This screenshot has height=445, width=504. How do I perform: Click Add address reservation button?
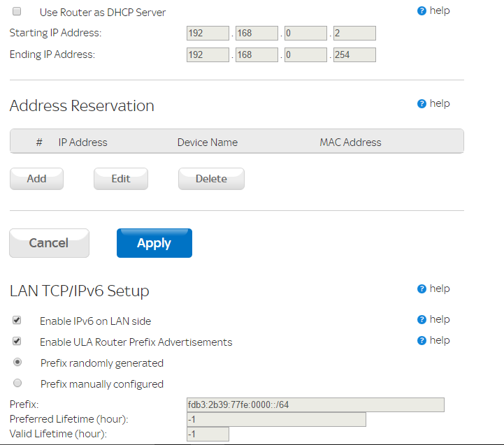tap(36, 179)
